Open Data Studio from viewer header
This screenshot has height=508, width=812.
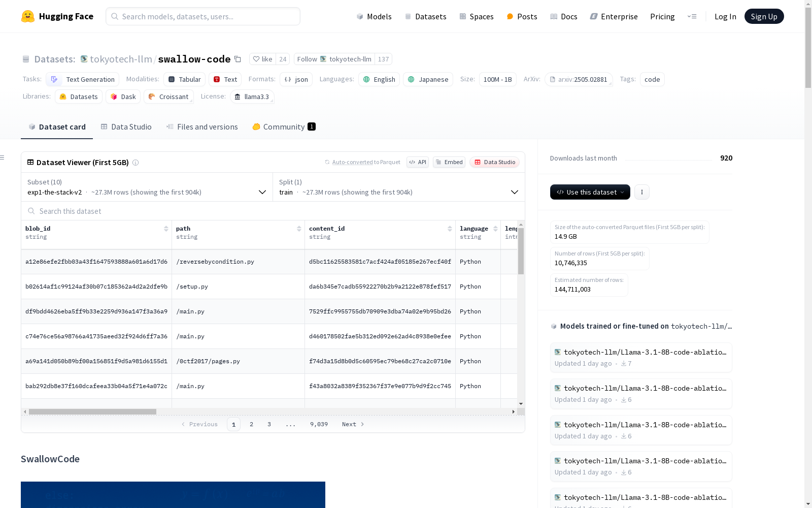(x=494, y=162)
